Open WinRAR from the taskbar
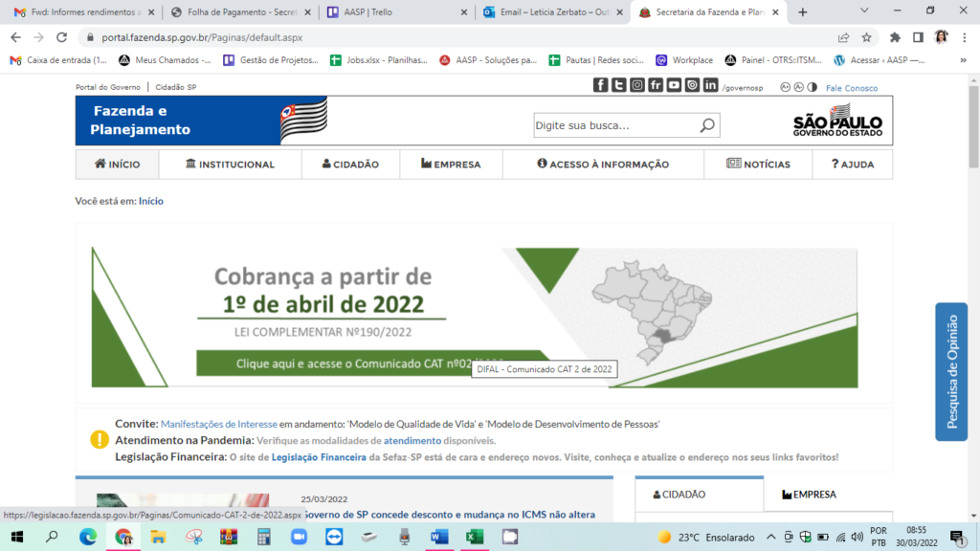980x551 pixels. 229,537
